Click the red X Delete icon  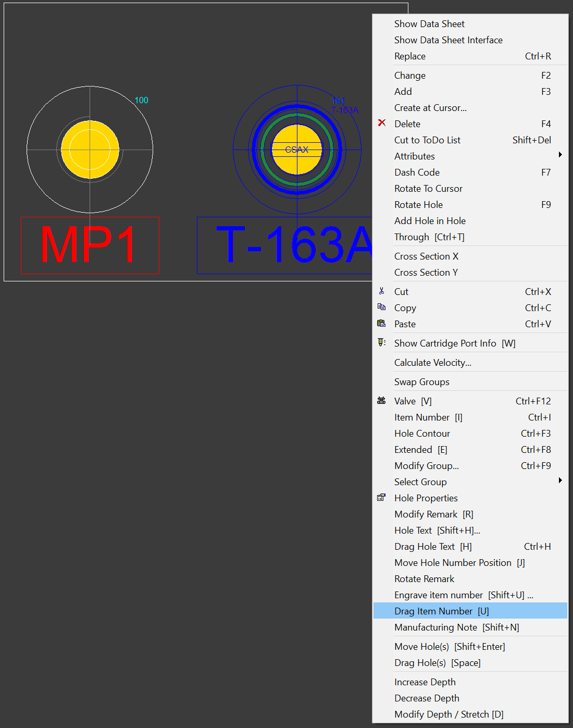(382, 123)
